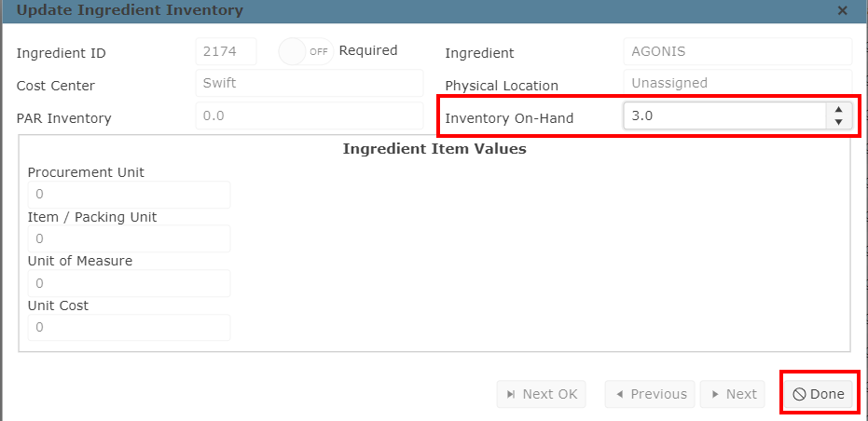
Task: Increase Inventory On-Hand with up arrow
Action: click(839, 110)
